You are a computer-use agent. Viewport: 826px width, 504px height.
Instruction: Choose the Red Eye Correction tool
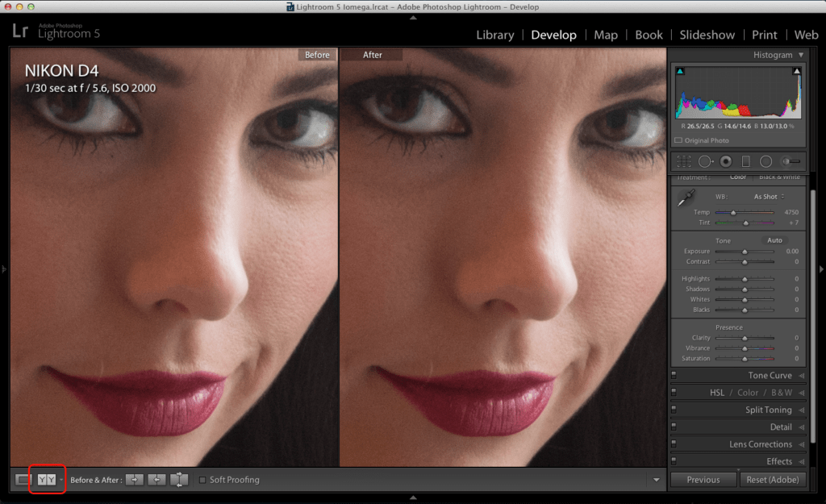tap(726, 161)
